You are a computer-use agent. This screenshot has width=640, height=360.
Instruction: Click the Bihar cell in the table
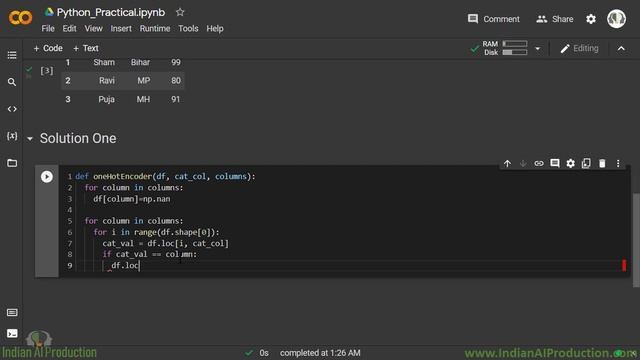pos(140,62)
